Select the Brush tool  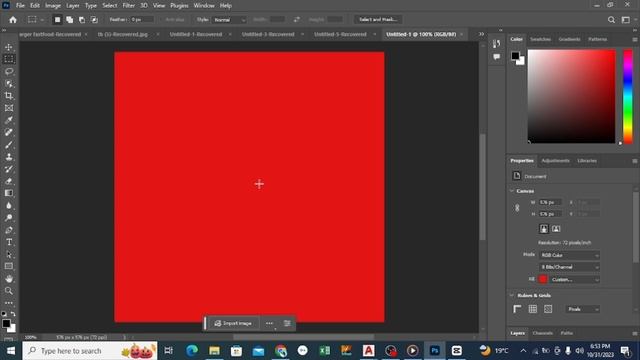pyautogui.click(x=9, y=144)
